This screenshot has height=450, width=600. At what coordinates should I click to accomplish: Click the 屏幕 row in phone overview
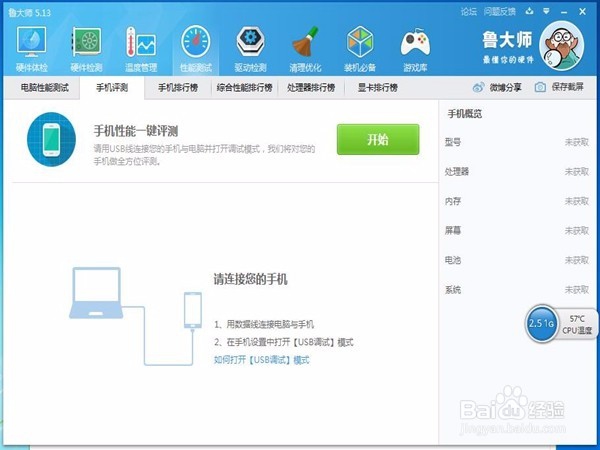[x=517, y=231]
